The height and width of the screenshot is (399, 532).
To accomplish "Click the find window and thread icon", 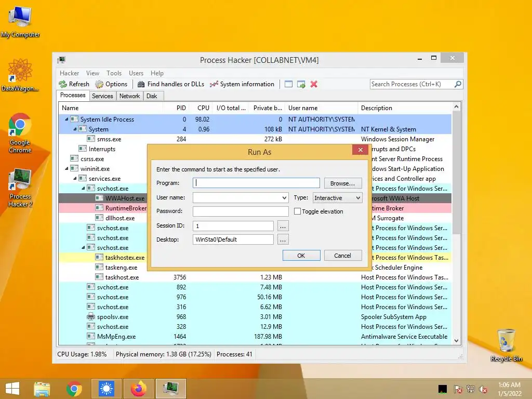I will (x=301, y=84).
